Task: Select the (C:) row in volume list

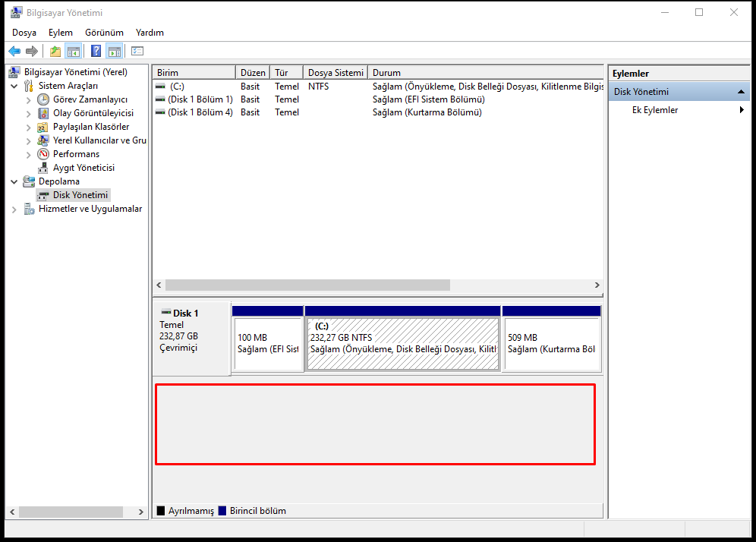Action: 379,87
